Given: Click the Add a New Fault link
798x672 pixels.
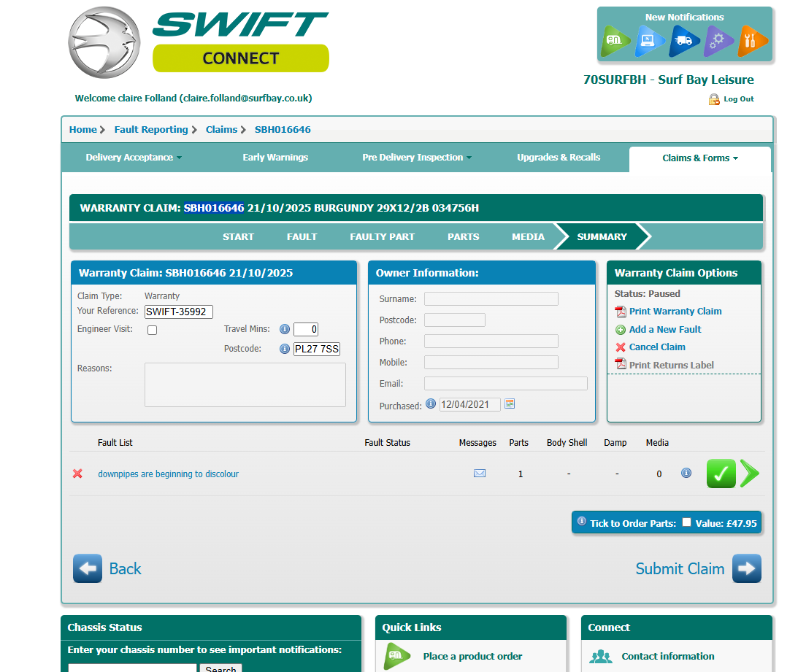Looking at the screenshot, I should pyautogui.click(x=664, y=330).
